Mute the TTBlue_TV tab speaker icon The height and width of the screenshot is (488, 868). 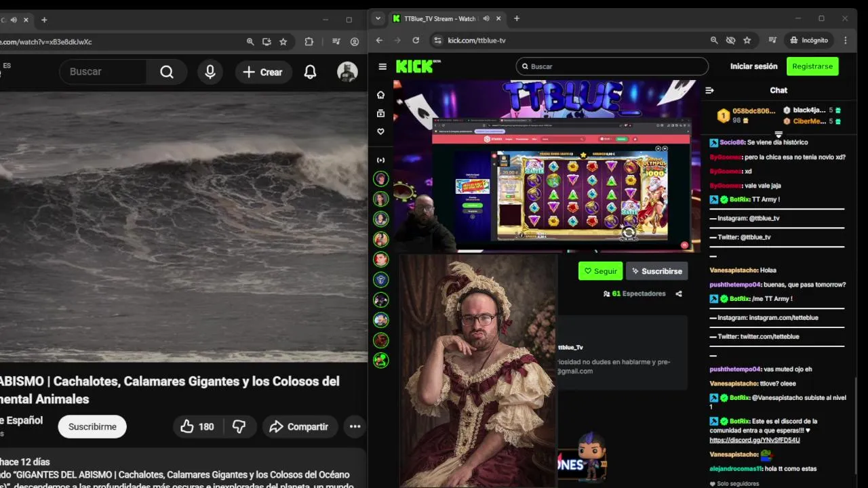point(486,19)
